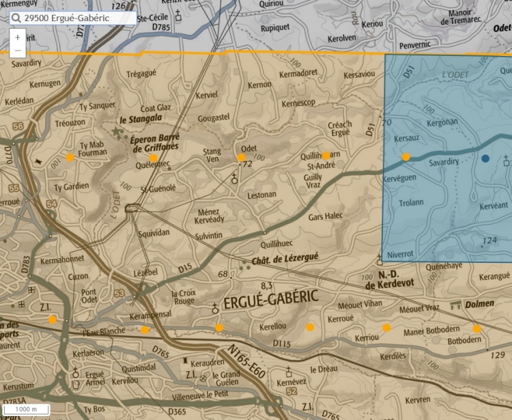Click the 1000 m scale bar
512x420 pixels.
[27, 408]
